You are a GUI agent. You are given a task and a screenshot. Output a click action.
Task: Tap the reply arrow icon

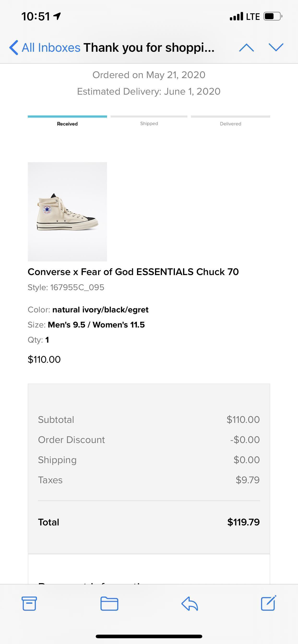point(190,604)
